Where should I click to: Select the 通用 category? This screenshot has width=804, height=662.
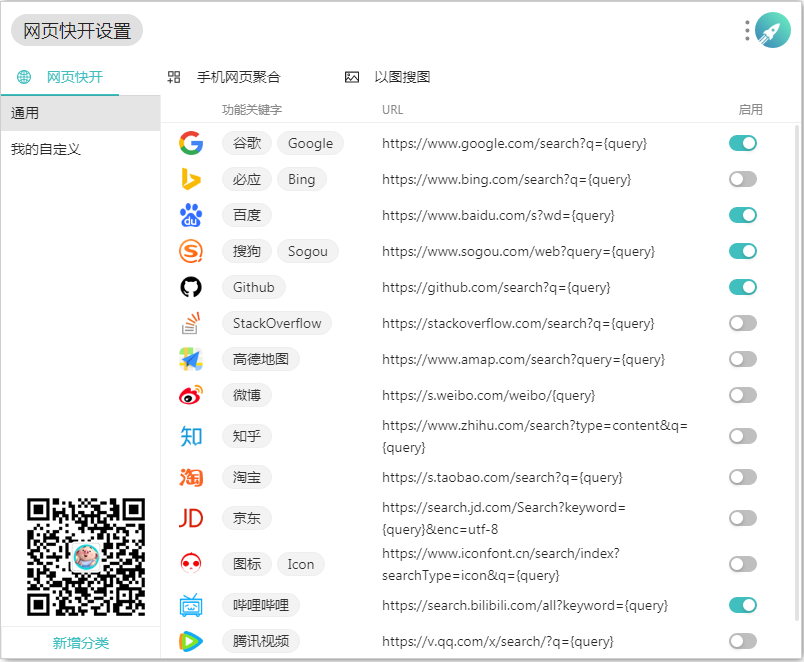(81, 113)
